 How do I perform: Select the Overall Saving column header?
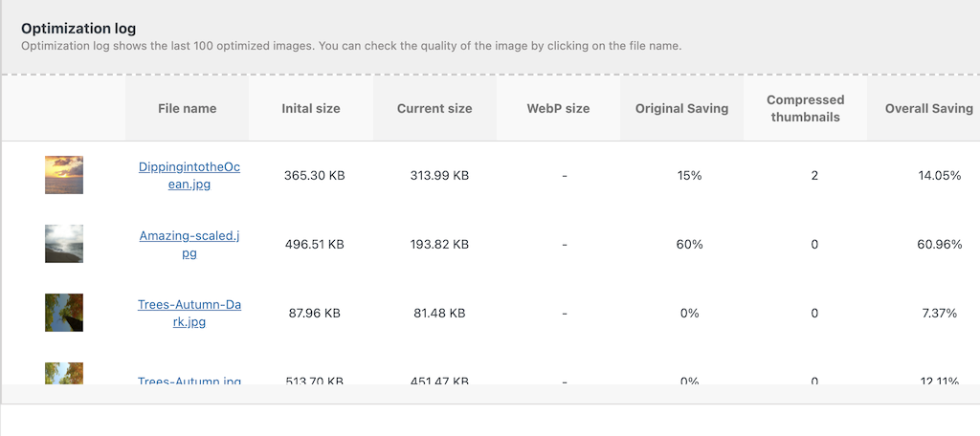(x=928, y=108)
